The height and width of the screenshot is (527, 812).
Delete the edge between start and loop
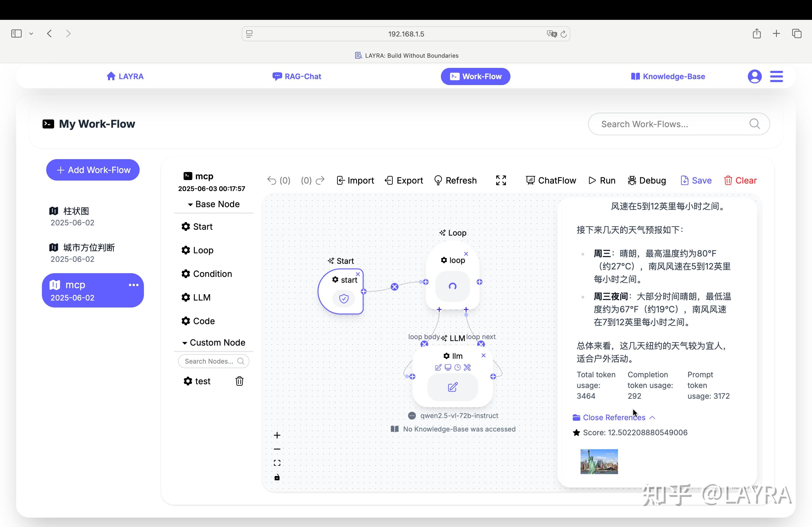pos(395,287)
